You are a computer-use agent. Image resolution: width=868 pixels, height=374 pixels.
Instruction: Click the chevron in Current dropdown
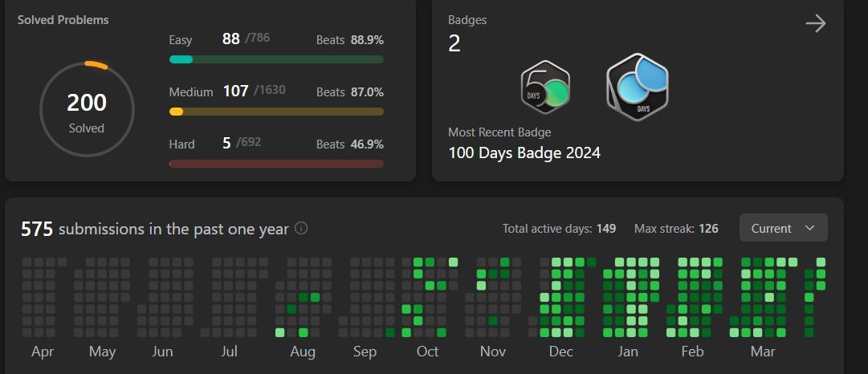pos(810,228)
